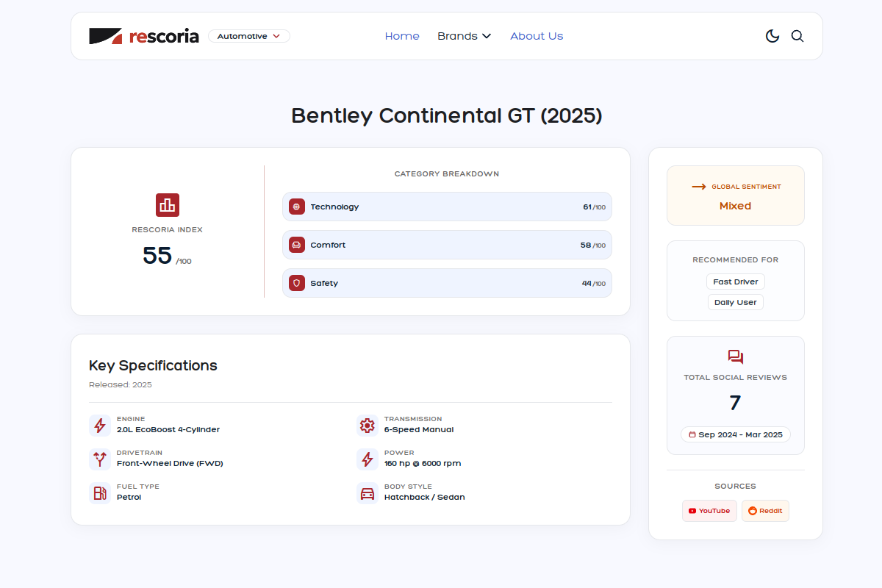882x588 pixels.
Task: Toggle dark mode with the moon icon
Action: pyautogui.click(x=772, y=36)
